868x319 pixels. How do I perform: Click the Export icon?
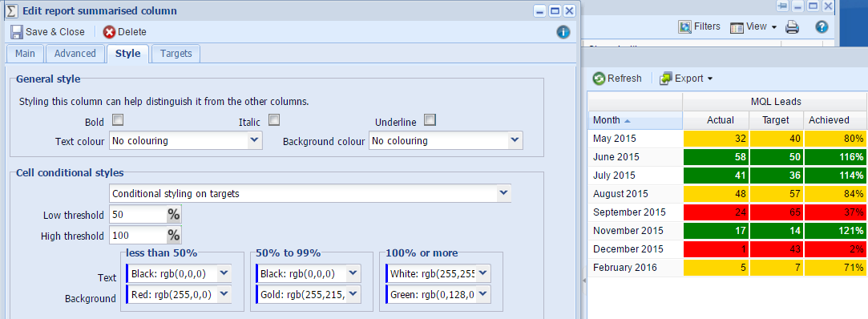(x=665, y=79)
